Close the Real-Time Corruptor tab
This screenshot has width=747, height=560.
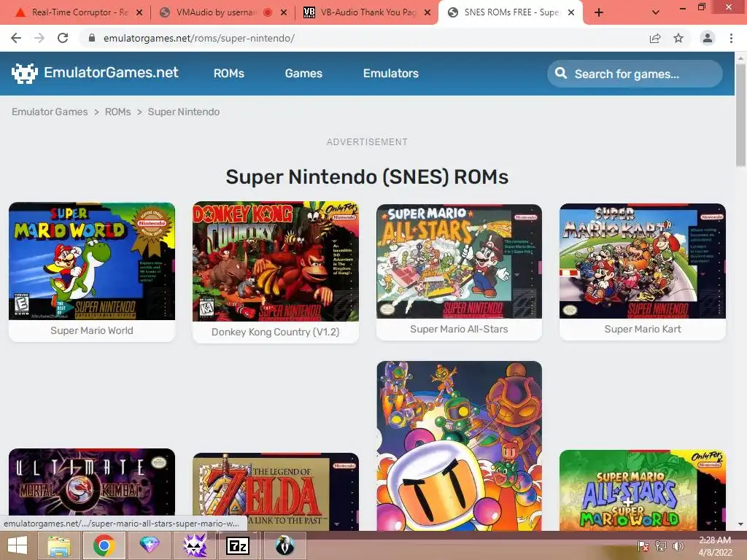139,12
